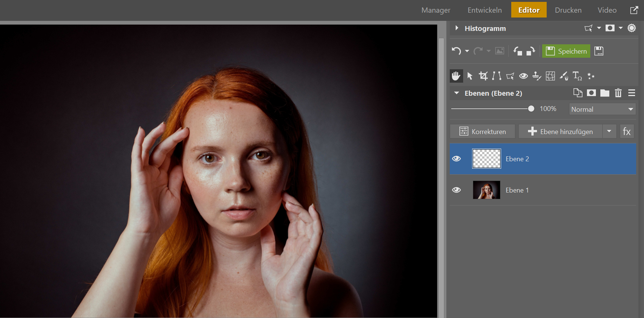The height and width of the screenshot is (318, 644).
Task: Click the green Speichern button
Action: coord(566,51)
